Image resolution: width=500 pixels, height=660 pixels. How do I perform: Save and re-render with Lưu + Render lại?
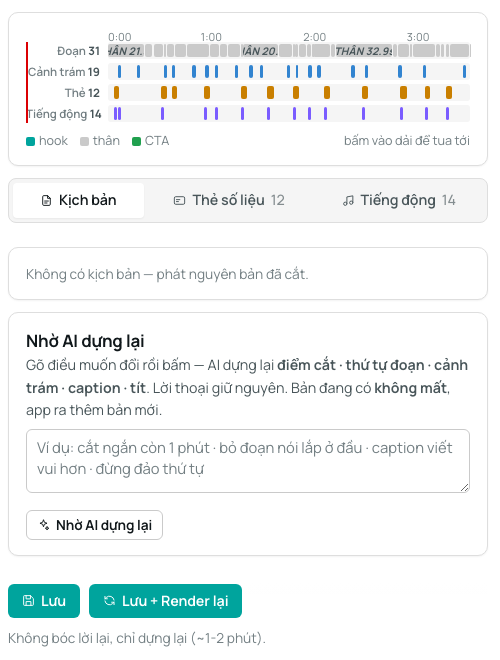tap(165, 601)
